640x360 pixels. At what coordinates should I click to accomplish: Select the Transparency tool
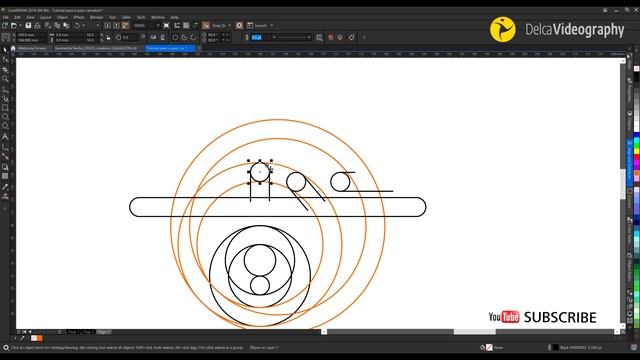click(5, 176)
